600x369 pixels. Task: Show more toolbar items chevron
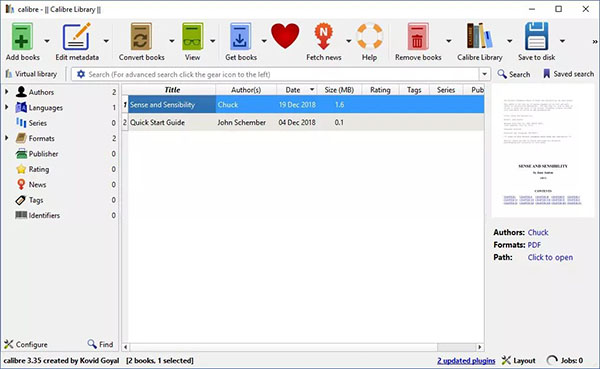point(595,41)
